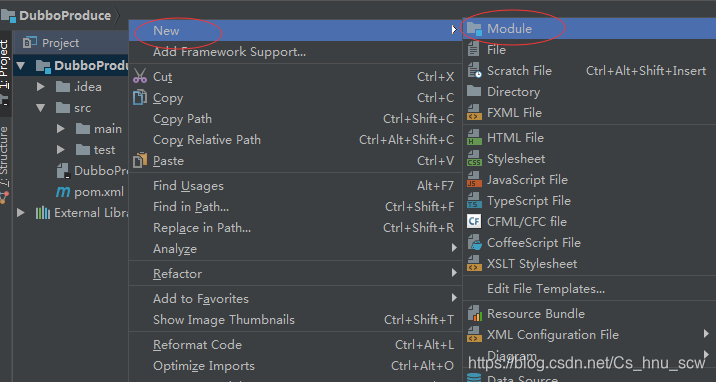This screenshot has height=382, width=716.
Task: Select Replace in Path... entry
Action: click(x=295, y=228)
